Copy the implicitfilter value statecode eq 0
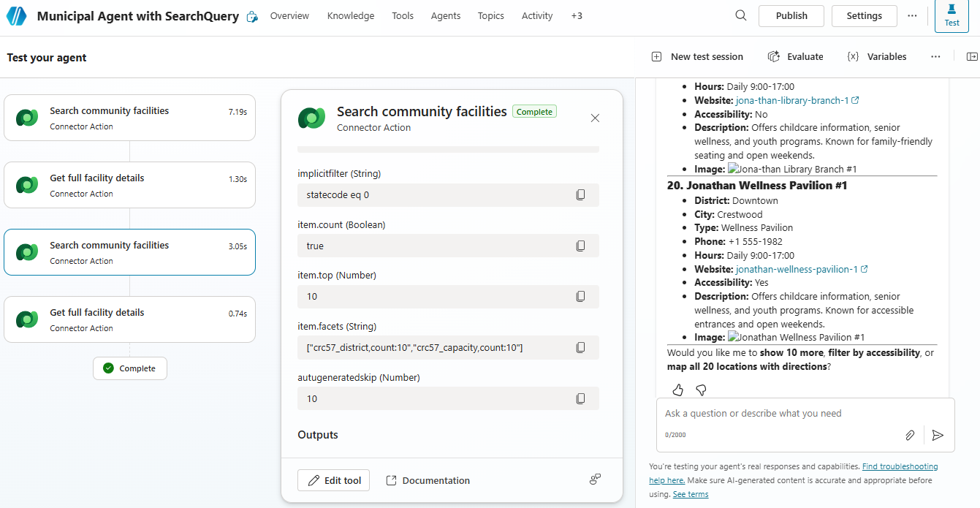The height and width of the screenshot is (508, 980). click(x=580, y=195)
